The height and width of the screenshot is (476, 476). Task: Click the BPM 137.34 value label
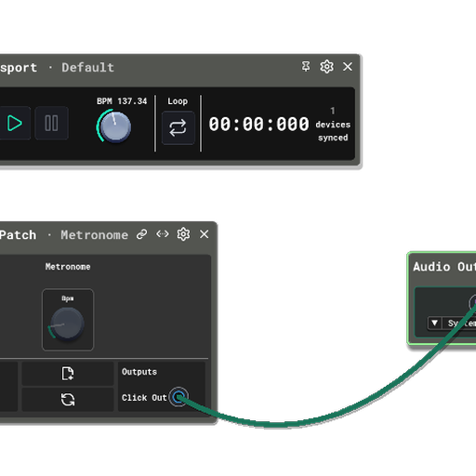coord(122,101)
